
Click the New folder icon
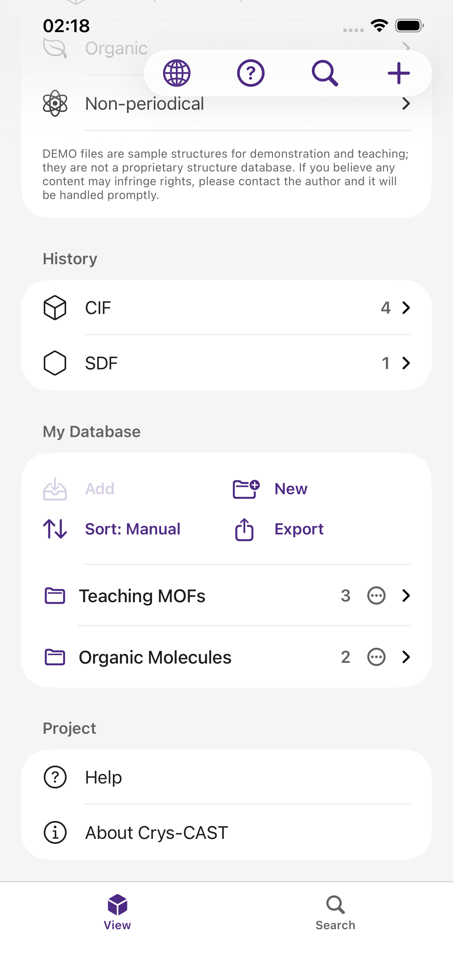tap(246, 489)
